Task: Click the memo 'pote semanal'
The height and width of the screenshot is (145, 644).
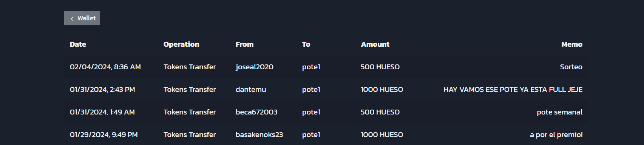Action: pyautogui.click(x=559, y=112)
